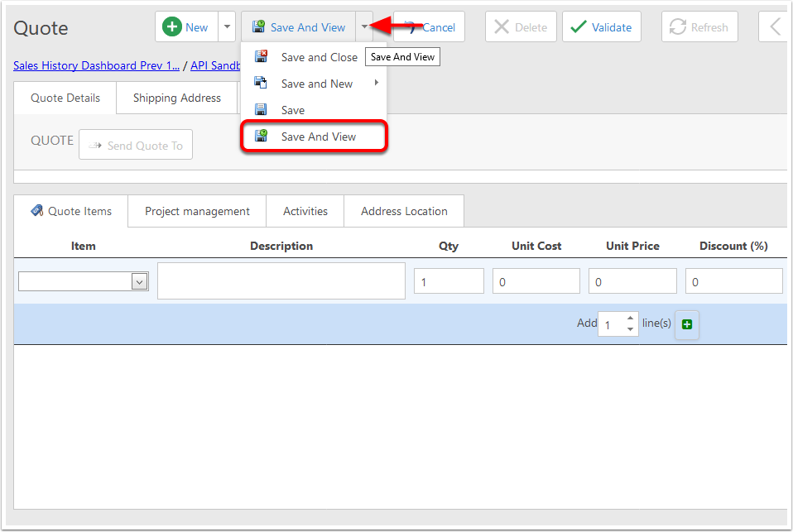Click the green add lines plus icon
This screenshot has width=793, height=532.
click(x=687, y=324)
